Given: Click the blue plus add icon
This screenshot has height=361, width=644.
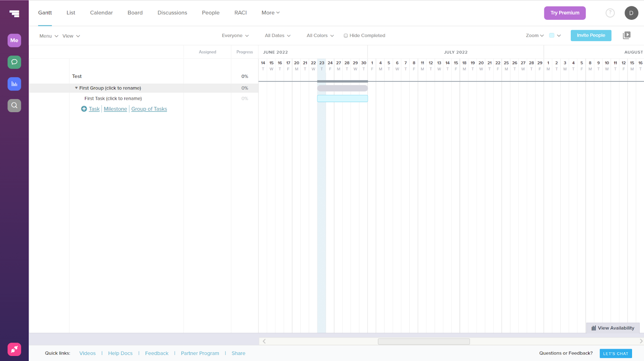Looking at the screenshot, I should click(x=84, y=109).
